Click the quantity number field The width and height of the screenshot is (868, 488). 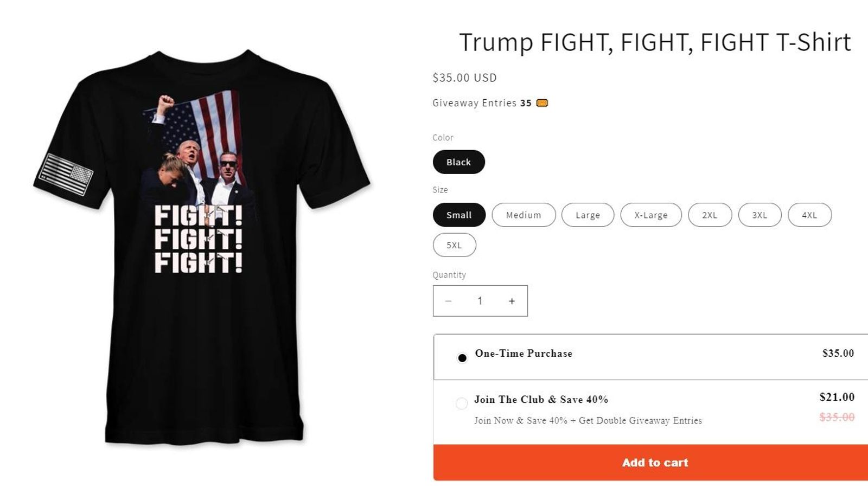pos(480,301)
